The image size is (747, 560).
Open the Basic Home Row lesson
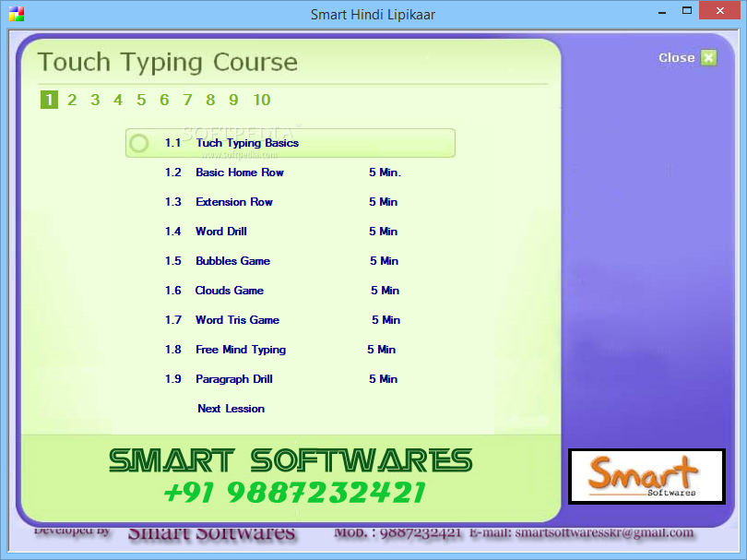pos(240,173)
